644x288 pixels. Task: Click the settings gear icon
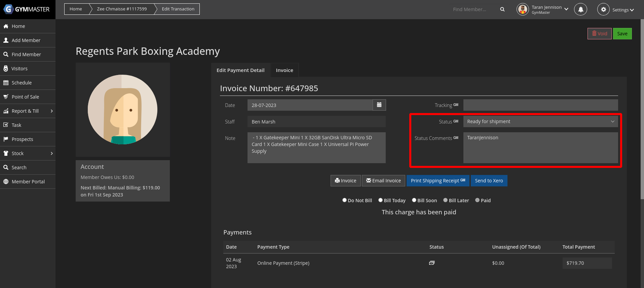click(x=603, y=9)
